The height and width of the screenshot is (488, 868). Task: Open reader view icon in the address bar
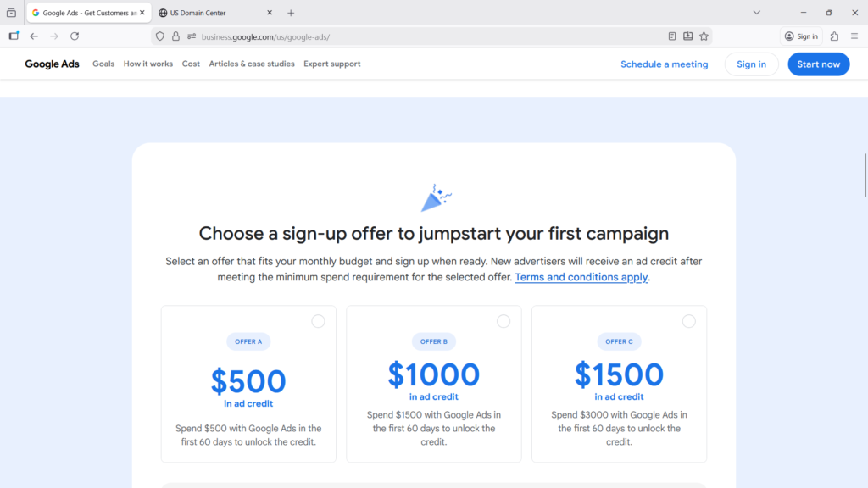[672, 36]
